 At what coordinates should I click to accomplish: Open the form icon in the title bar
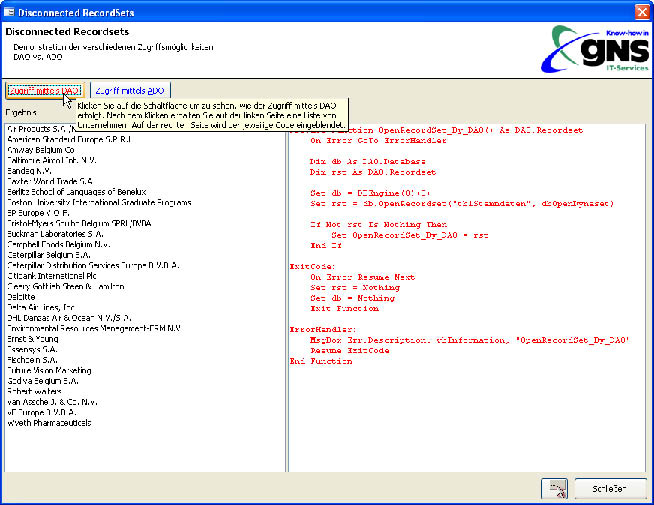9,12
